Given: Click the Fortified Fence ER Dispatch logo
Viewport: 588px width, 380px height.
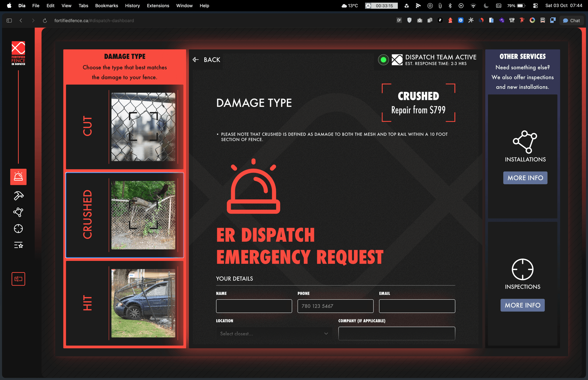Looking at the screenshot, I should pos(18,53).
